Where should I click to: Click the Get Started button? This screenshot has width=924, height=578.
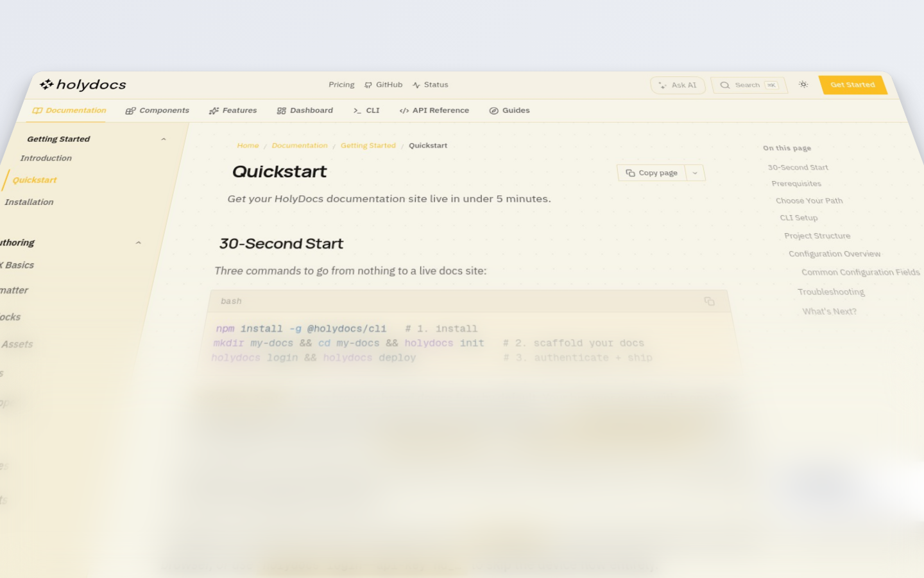[x=853, y=85]
